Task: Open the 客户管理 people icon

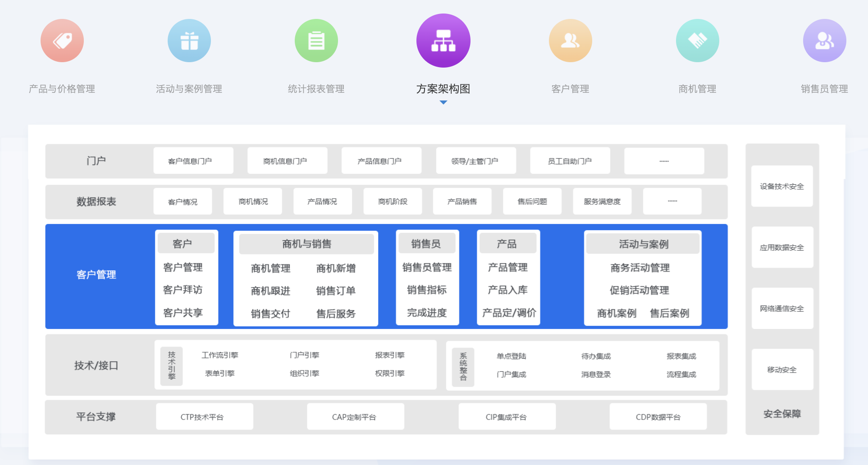Action: click(x=571, y=40)
